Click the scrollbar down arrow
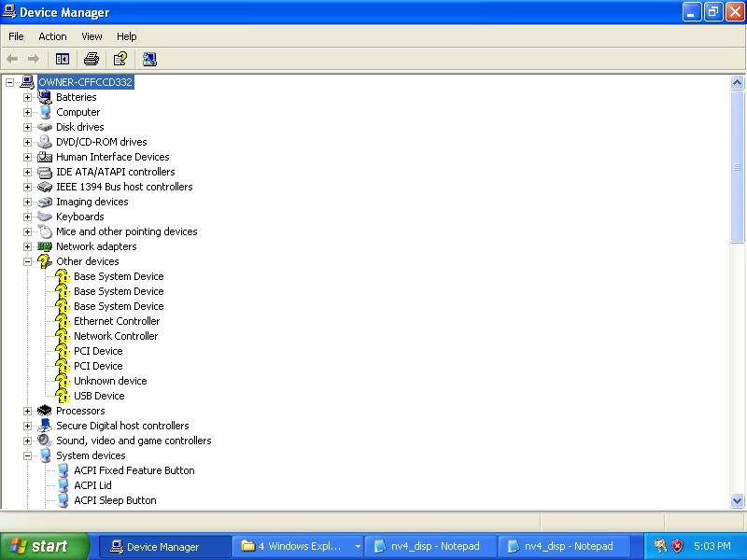747x560 pixels. point(737,500)
